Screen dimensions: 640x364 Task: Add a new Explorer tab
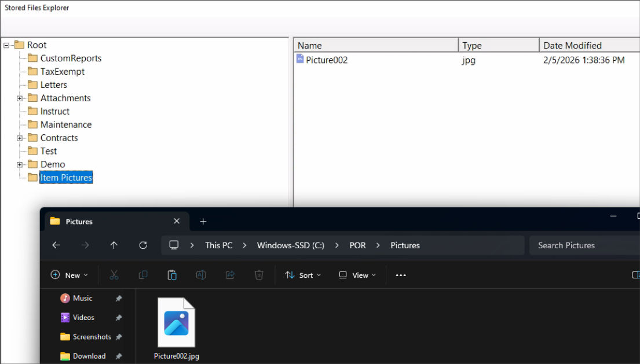pos(203,222)
